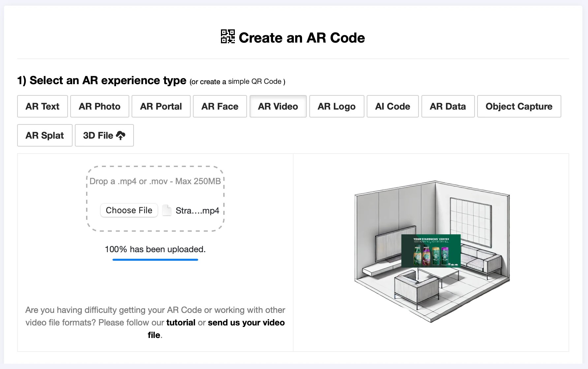Select AI Code
This screenshot has height=369, width=588.
click(392, 106)
